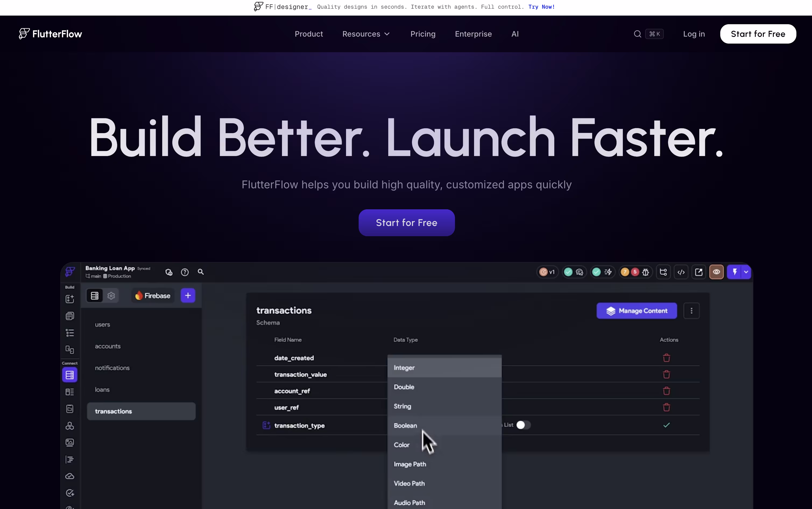Open the site search magnifier icon
Image resolution: width=812 pixels, height=509 pixels.
[637, 34]
